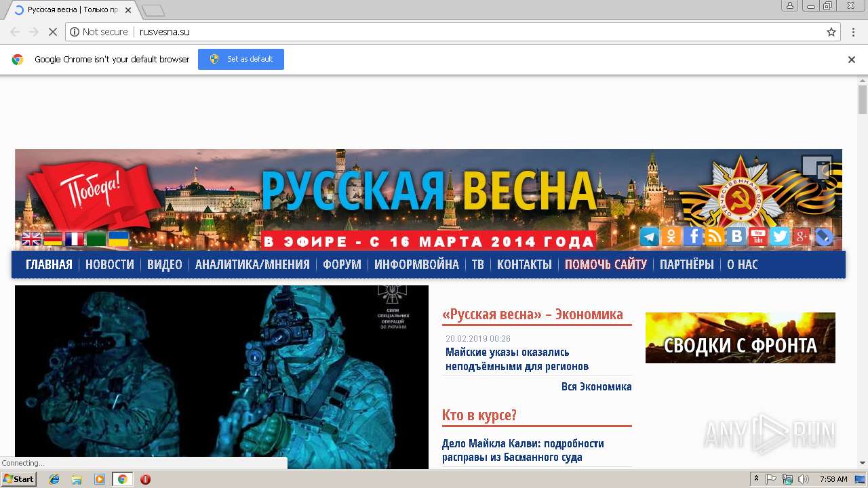Open the Кто в курсе? section heading
The width and height of the screenshot is (868, 488).
point(479,415)
